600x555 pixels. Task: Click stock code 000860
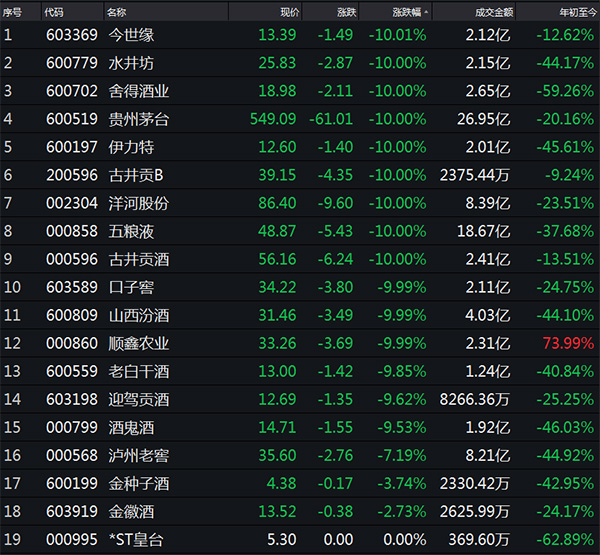tap(72, 343)
